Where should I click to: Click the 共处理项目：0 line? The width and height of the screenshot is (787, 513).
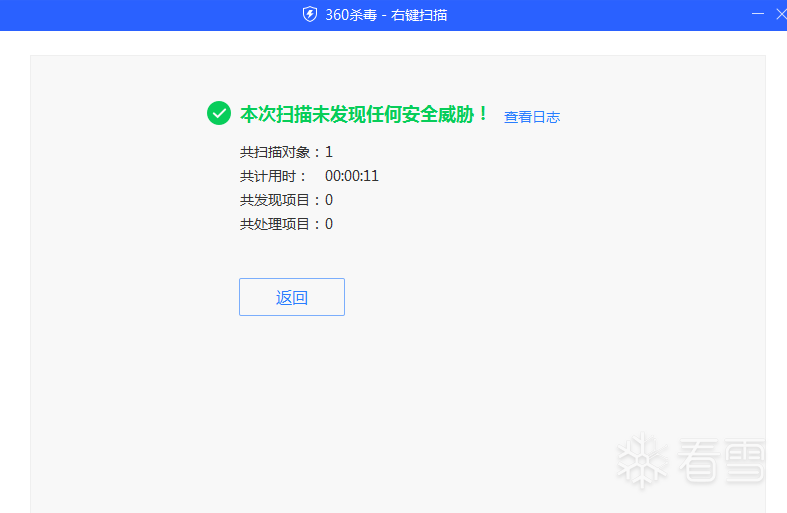pos(286,224)
